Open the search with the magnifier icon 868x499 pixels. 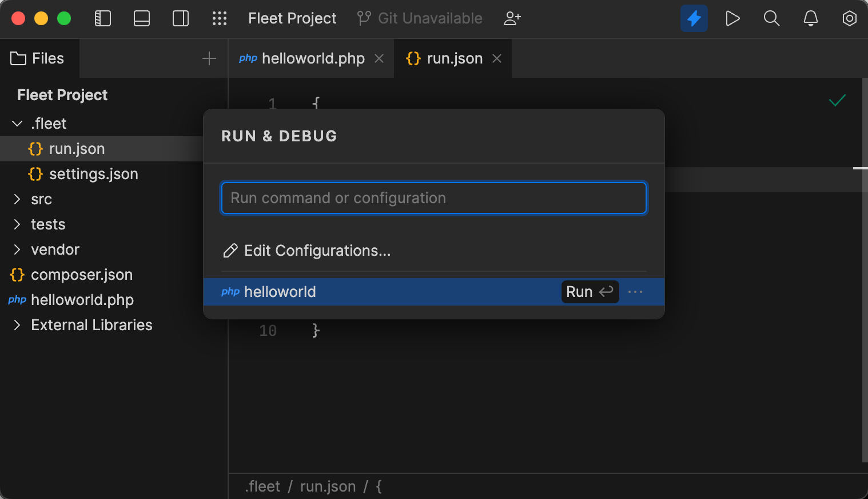click(771, 18)
